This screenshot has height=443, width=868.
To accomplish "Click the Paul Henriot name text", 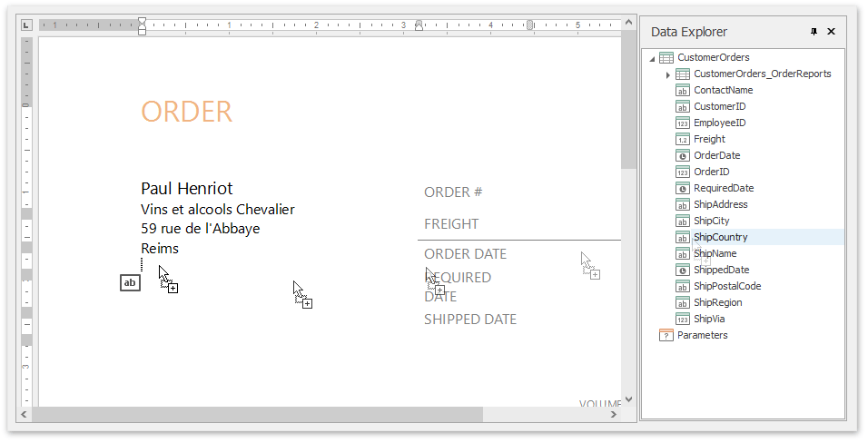I will [x=186, y=188].
